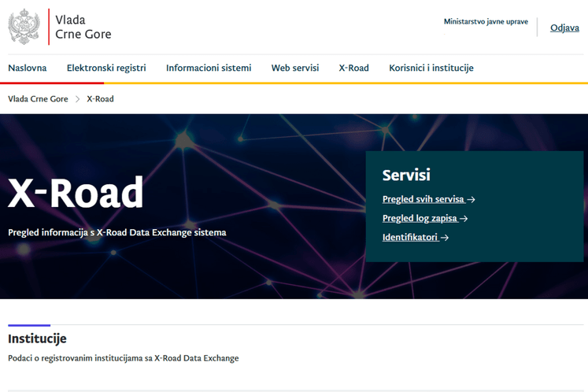
Task: Select Web servisi in the top navigation
Action: (295, 68)
